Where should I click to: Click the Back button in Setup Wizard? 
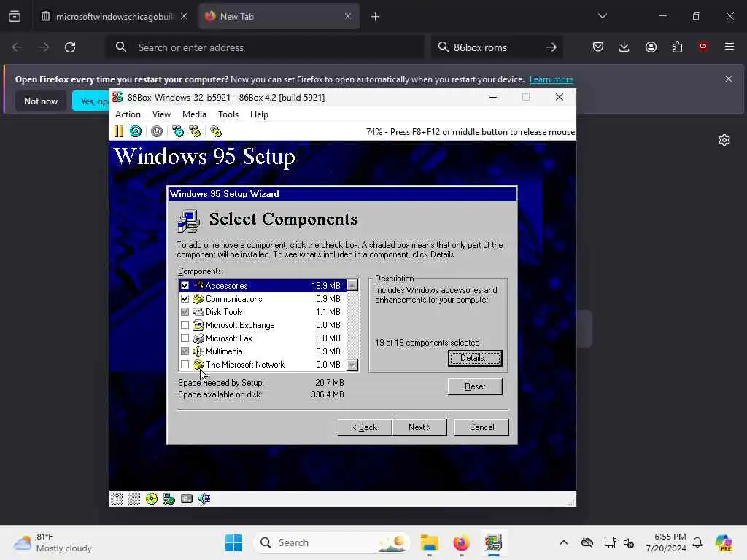[x=365, y=427]
